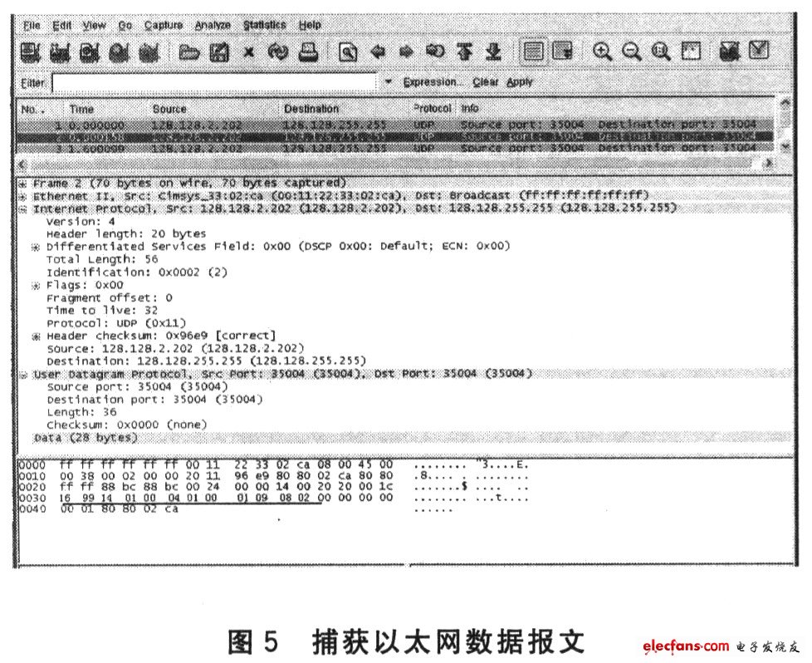The width and height of the screenshot is (812, 663).
Task: Toggle auto scroll in live capture
Action: coord(564,53)
